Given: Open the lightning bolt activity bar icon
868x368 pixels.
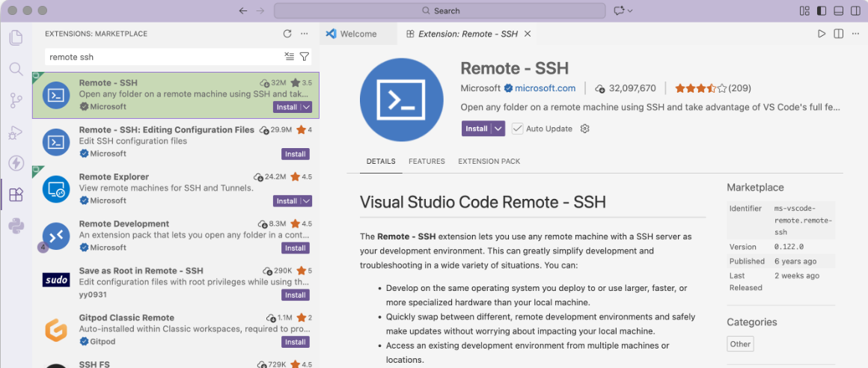Looking at the screenshot, I should pos(16,163).
